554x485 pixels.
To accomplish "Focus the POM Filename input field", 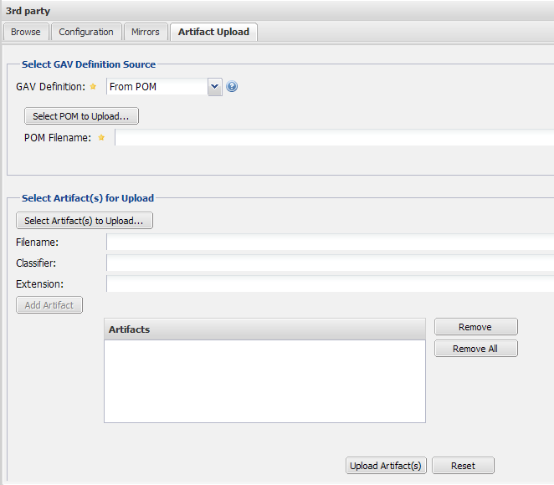I will 334,137.
